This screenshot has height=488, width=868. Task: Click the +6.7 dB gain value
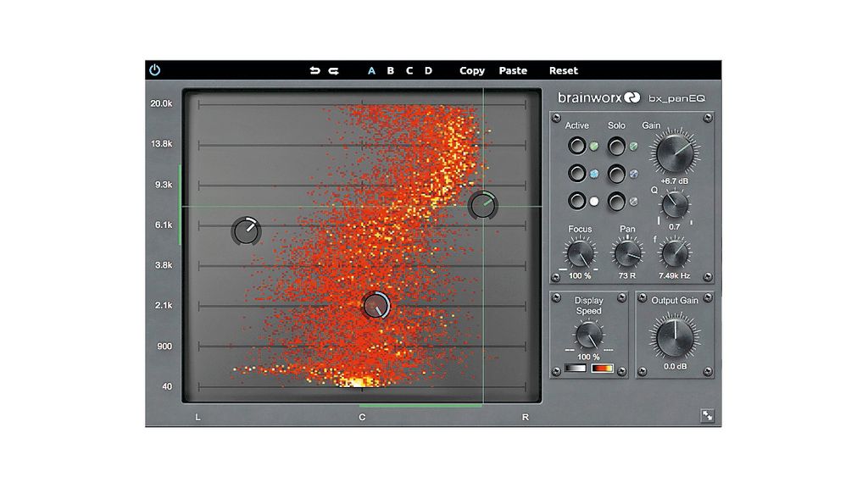674,181
